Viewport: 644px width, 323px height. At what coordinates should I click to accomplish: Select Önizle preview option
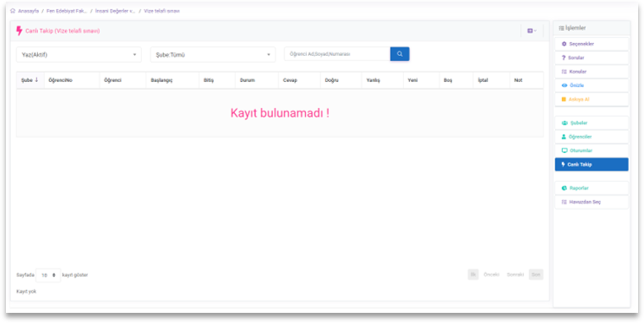click(x=592, y=85)
